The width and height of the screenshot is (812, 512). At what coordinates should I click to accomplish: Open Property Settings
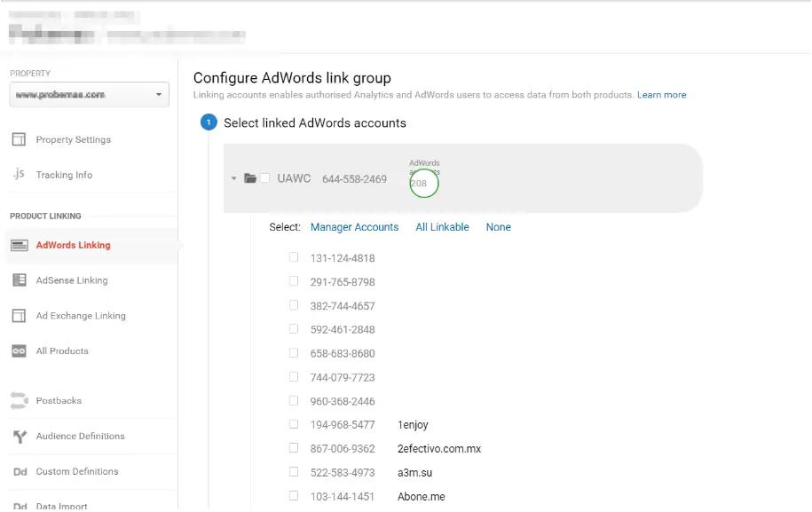click(x=73, y=140)
